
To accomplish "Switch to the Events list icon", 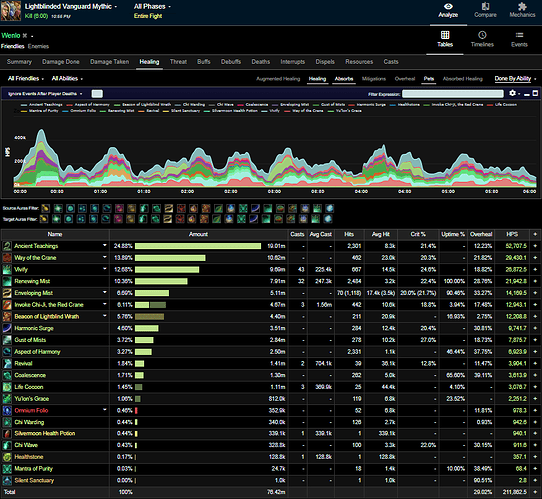I will (519, 35).
